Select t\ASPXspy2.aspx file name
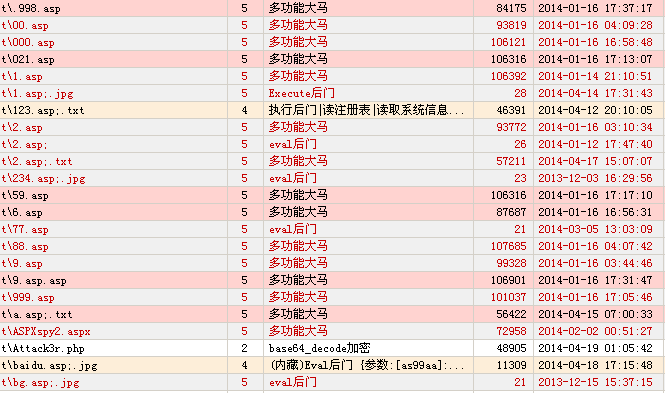The width and height of the screenshot is (665, 393). point(46,331)
